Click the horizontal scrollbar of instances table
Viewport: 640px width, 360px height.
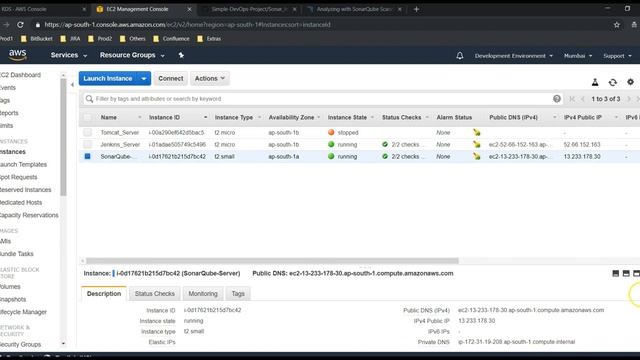(272, 261)
